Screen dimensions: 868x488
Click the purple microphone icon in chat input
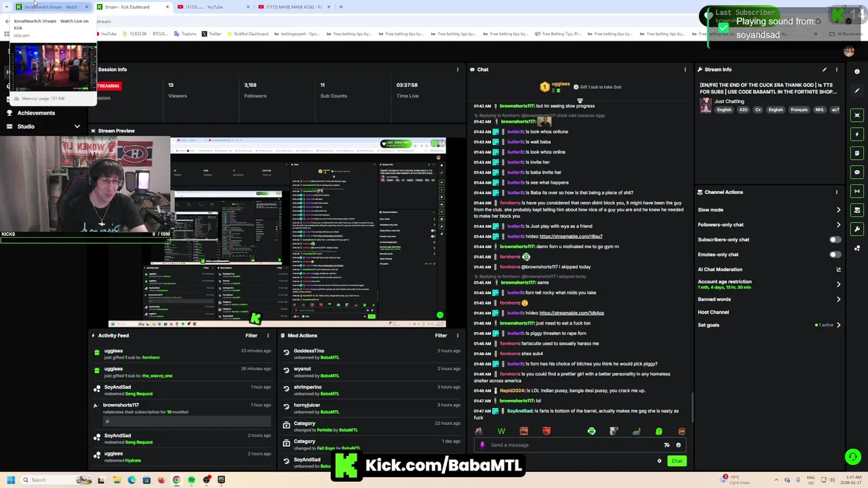(482, 445)
